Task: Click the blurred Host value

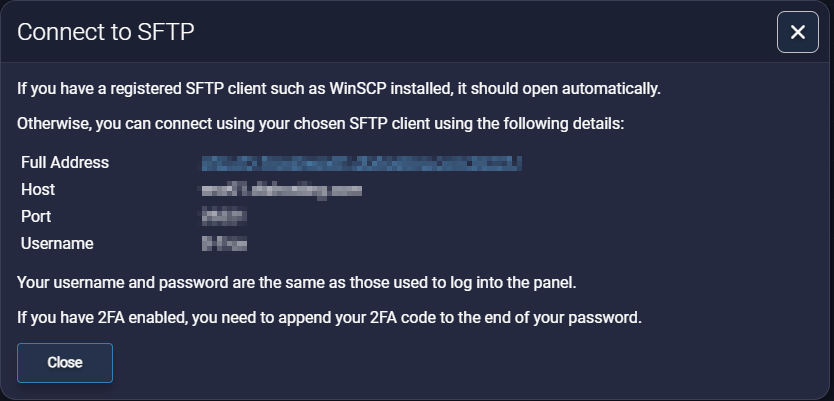Action: point(281,189)
